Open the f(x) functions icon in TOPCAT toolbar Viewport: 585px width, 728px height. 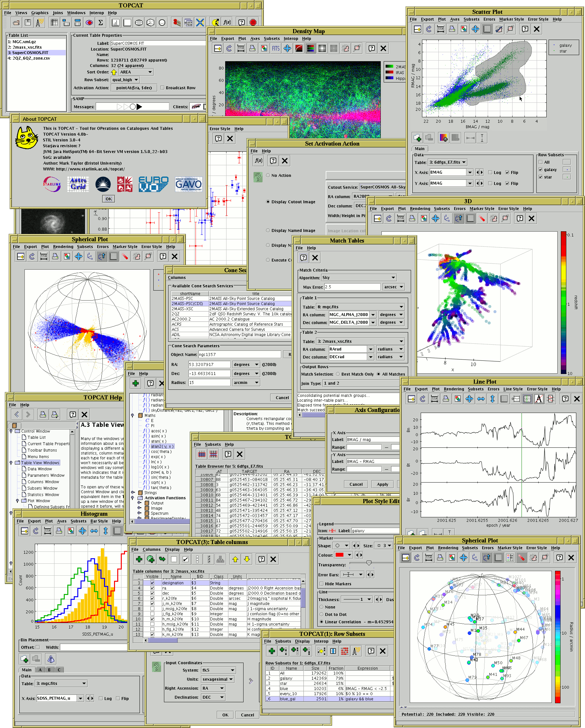click(x=227, y=23)
